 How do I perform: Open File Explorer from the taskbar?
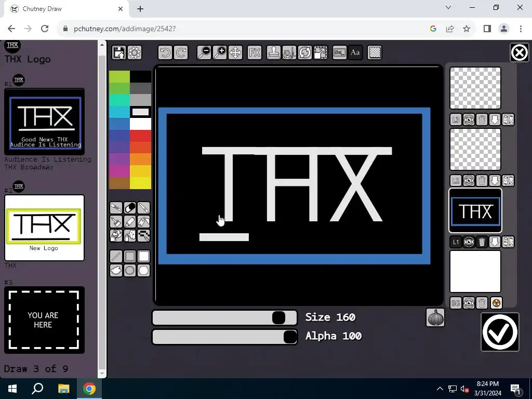[63, 389]
